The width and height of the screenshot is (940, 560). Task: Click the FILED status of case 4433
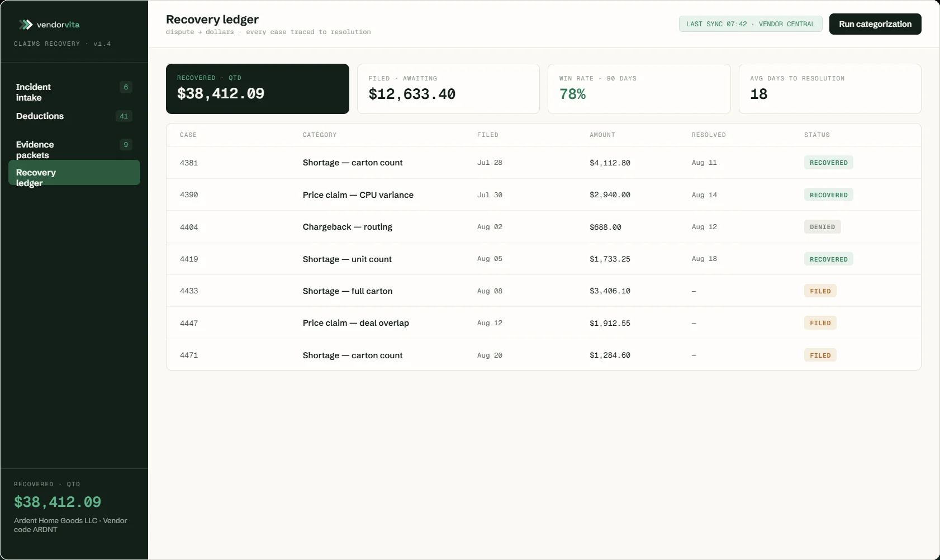(820, 291)
